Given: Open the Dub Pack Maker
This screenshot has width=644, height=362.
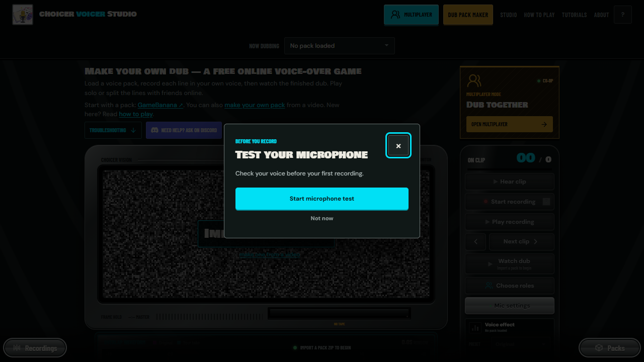Looking at the screenshot, I should [x=468, y=15].
